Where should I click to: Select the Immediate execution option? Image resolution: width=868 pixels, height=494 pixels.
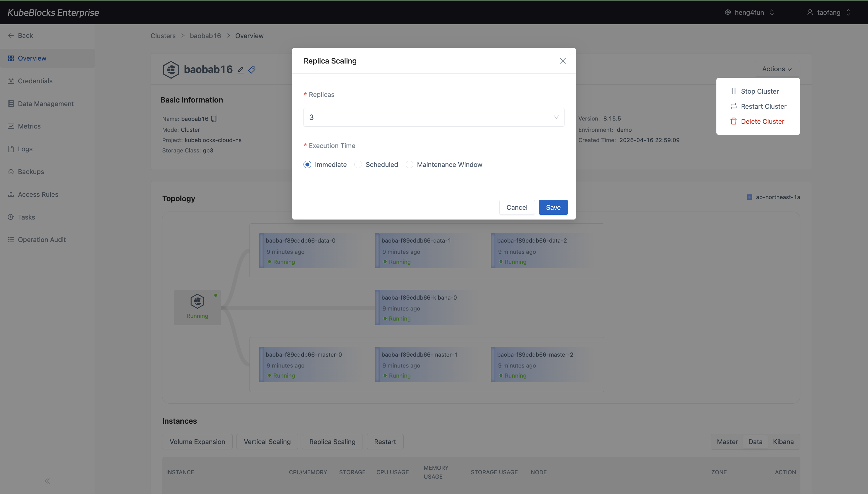(x=307, y=165)
